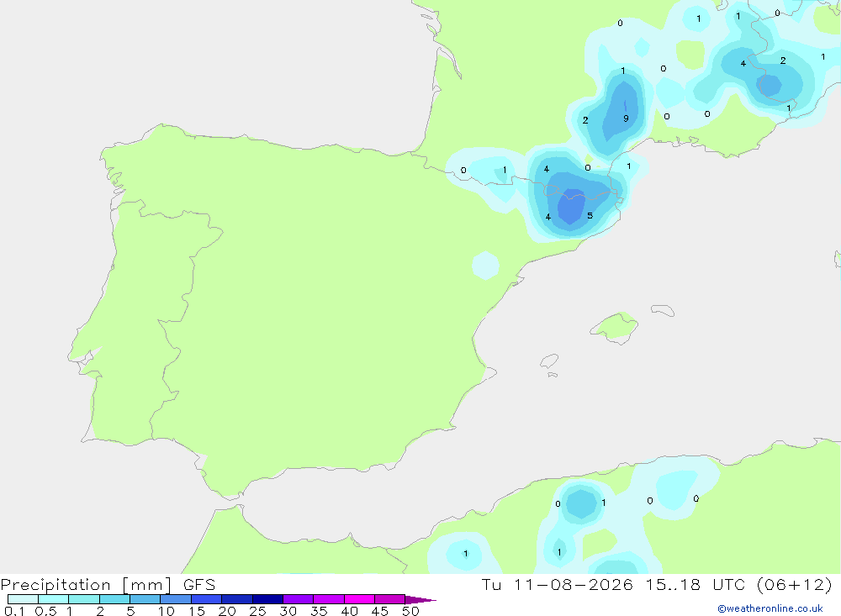Pick the 30–35 mm purple legend swatch
Screen dimensions: 841x616
[299, 599]
